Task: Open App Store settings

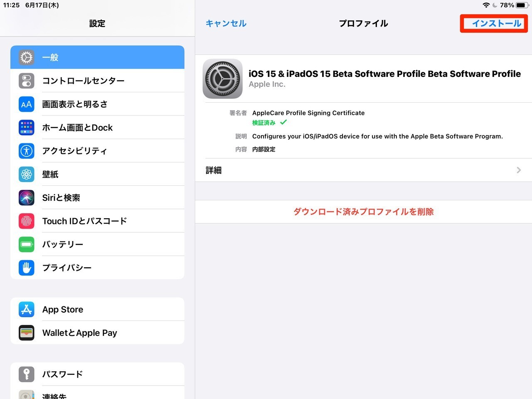Action: [x=97, y=309]
